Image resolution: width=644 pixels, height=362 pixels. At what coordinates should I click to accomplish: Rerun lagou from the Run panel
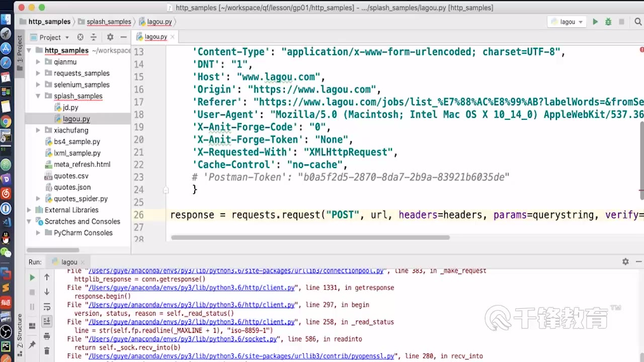coord(32,278)
